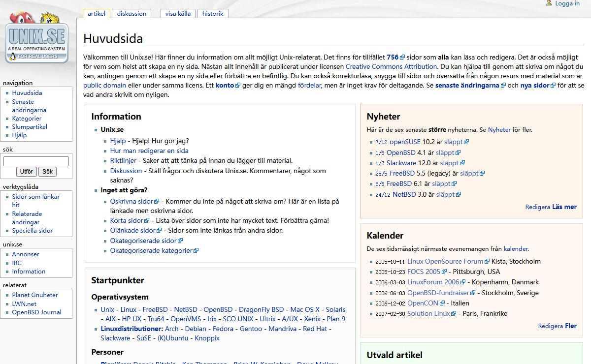Open the OpenVMS page

coord(186,319)
